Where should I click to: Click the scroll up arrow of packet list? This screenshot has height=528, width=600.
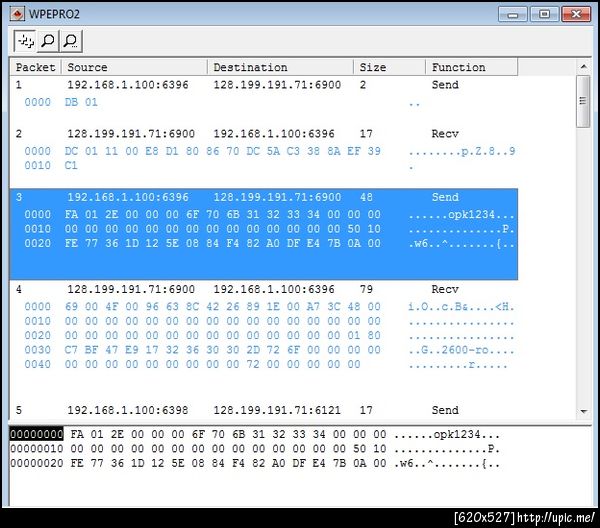point(584,67)
